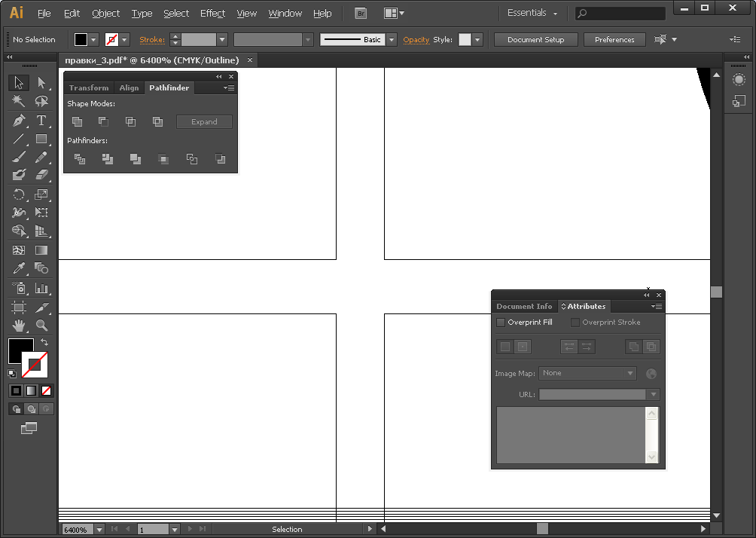Open the Essentials workspace dropdown
The height and width of the screenshot is (538, 756).
point(532,14)
